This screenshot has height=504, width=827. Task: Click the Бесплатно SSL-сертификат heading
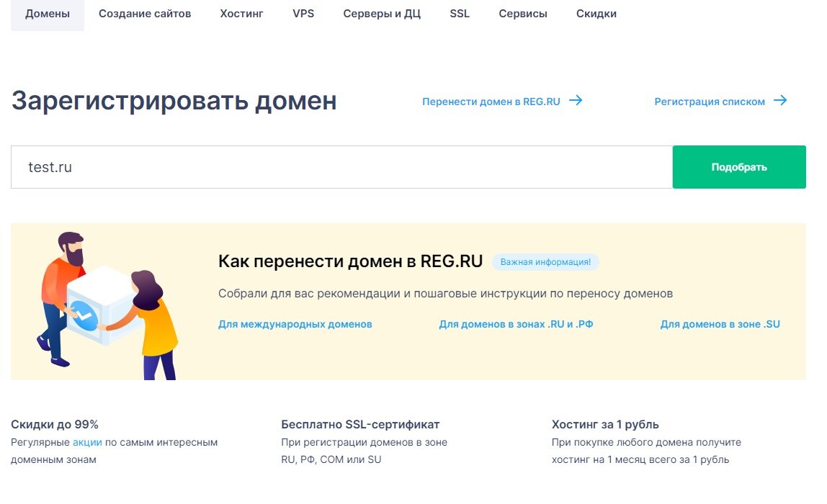point(360,424)
